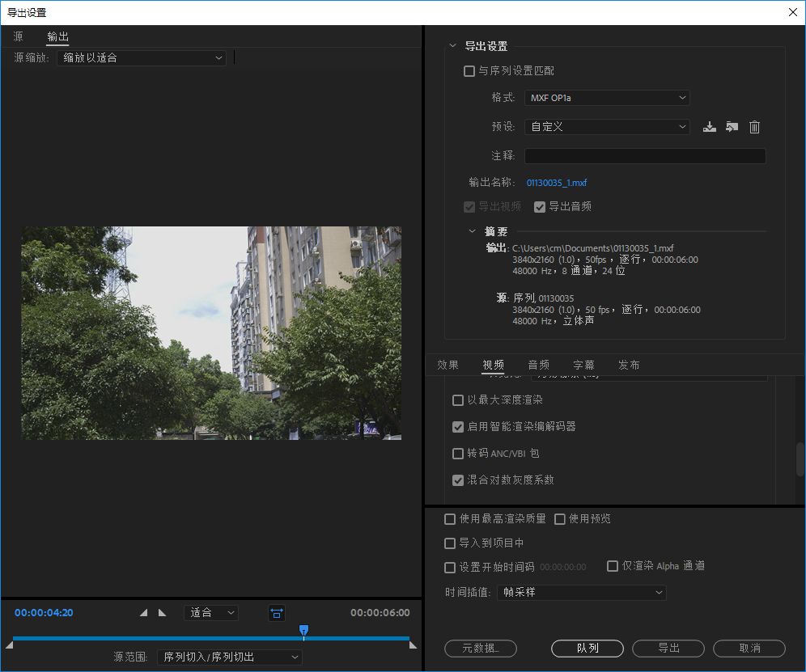
Task: Change the 时间插值 dropdown
Action: tap(581, 592)
